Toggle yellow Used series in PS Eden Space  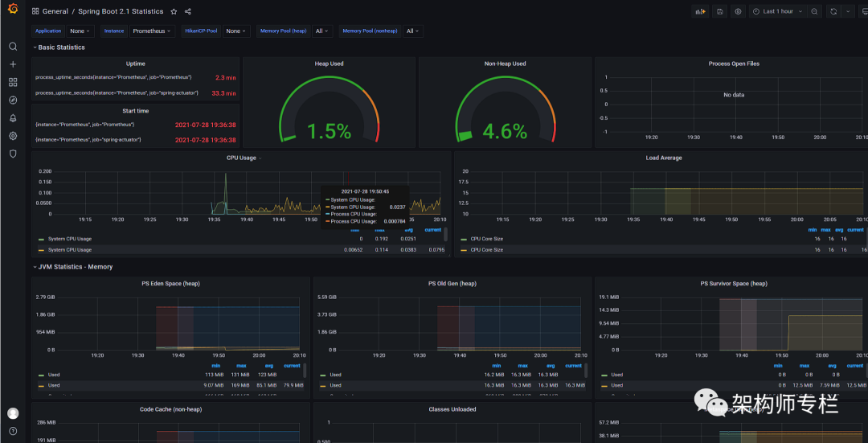pos(54,385)
